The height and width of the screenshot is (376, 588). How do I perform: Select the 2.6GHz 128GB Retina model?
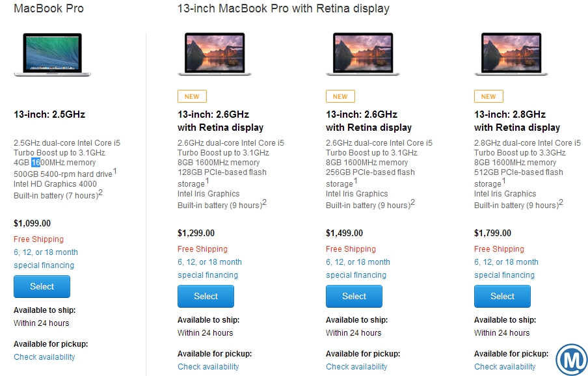(x=206, y=296)
